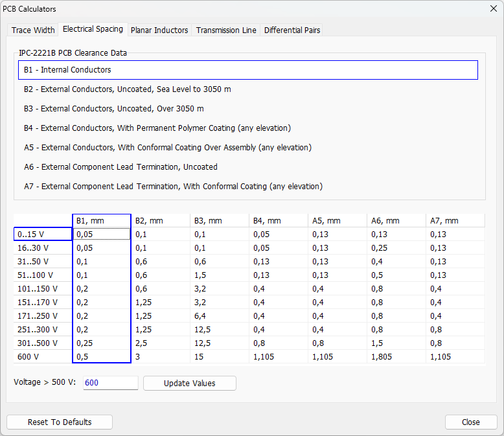The height and width of the screenshot is (436, 504).
Task: Click the 2,5 cell in B2 column
Action: coord(161,343)
